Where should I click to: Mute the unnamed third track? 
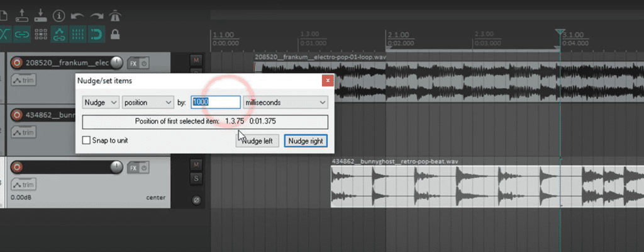[x=196, y=164]
